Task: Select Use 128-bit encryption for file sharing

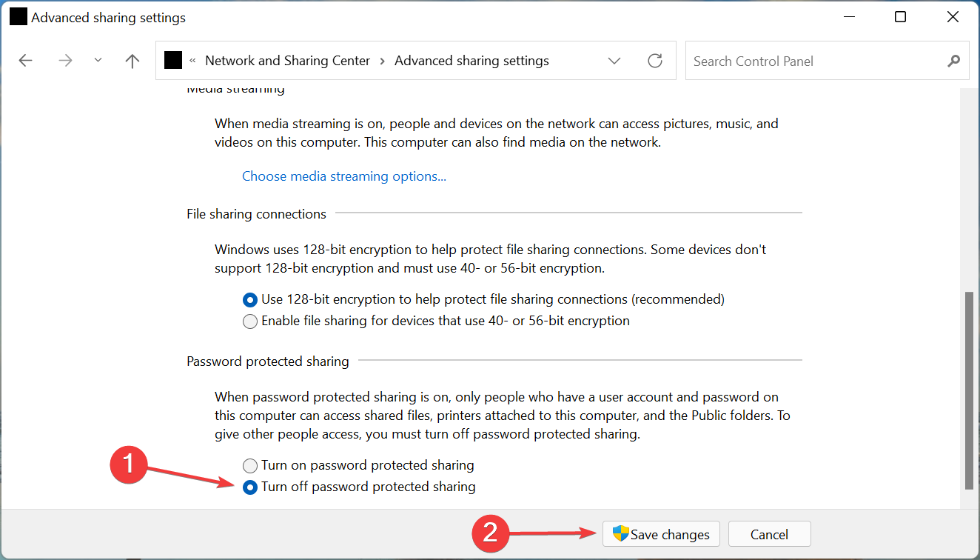Action: pos(249,299)
